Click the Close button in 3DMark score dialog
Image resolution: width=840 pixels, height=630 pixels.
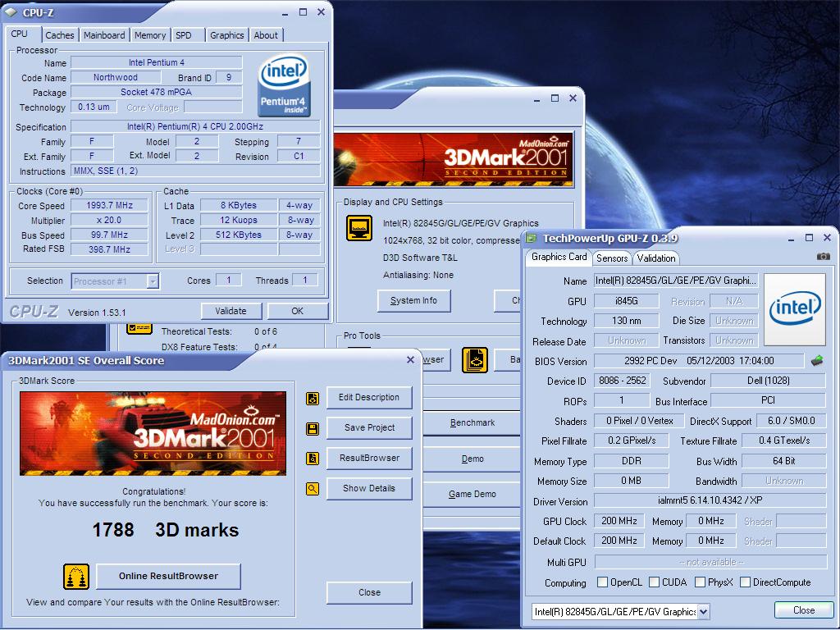click(x=369, y=592)
